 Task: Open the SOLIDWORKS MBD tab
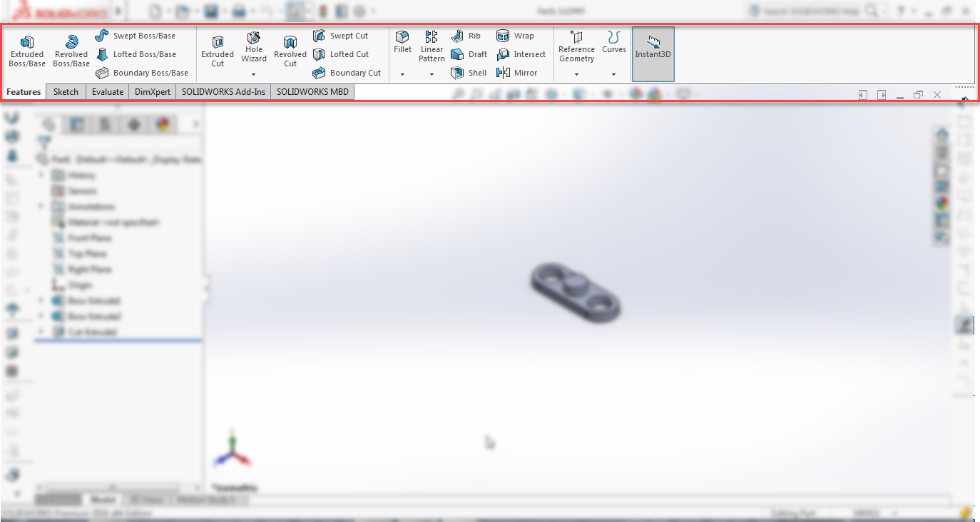pos(312,91)
